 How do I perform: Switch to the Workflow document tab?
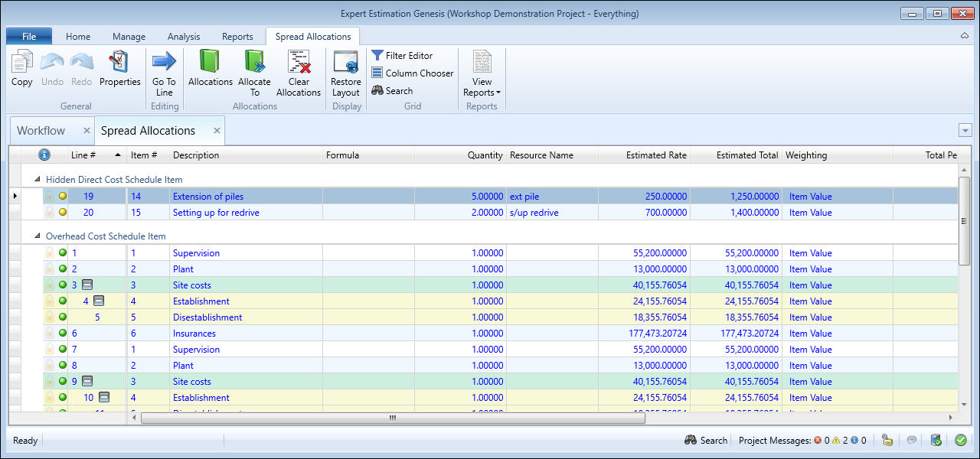pos(41,131)
